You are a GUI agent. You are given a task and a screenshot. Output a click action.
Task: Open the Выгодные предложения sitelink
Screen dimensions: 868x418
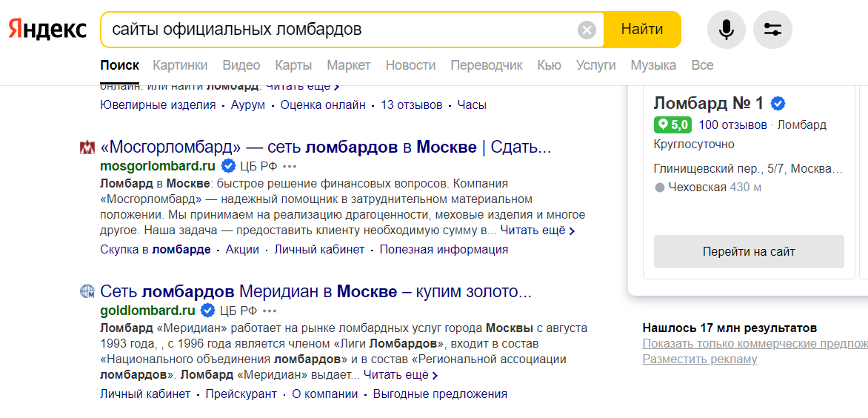click(440, 395)
